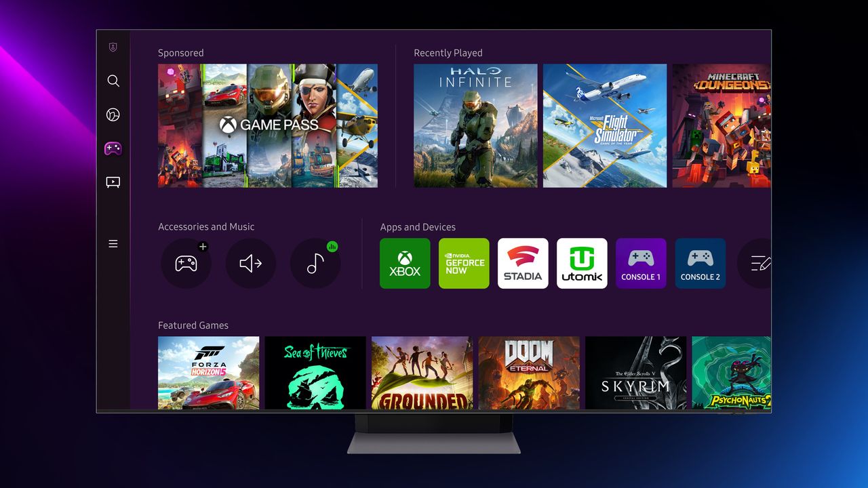
Task: Select Forza Horizon 5 featured game
Action: click(208, 373)
